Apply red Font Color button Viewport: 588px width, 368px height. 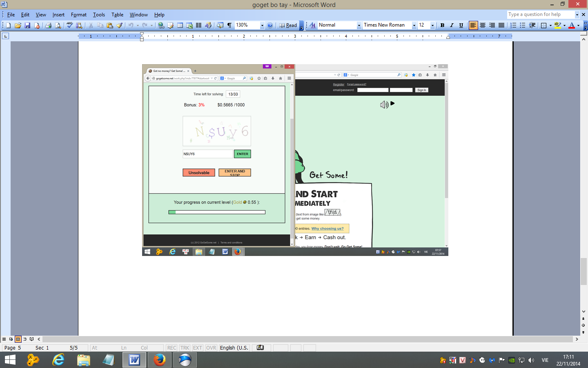pyautogui.click(x=572, y=25)
